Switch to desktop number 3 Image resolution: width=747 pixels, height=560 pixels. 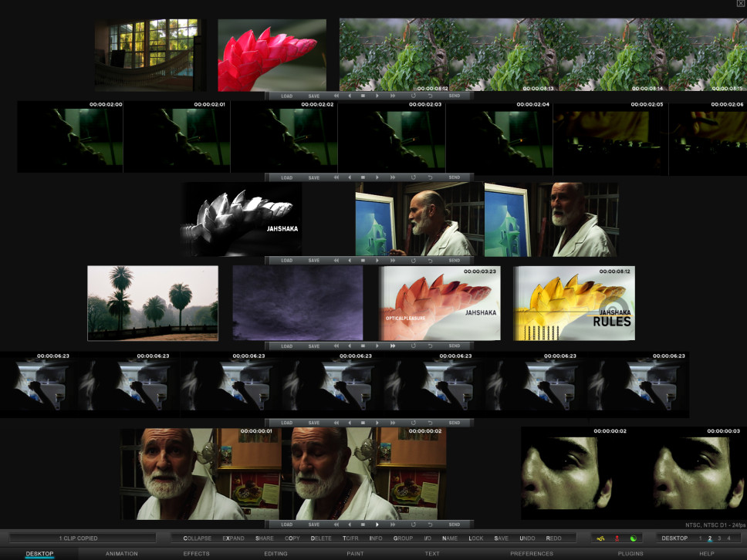pyautogui.click(x=719, y=538)
